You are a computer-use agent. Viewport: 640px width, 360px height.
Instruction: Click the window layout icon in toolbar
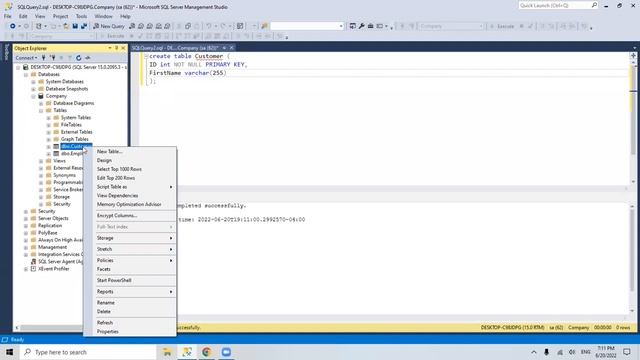[380, 26]
